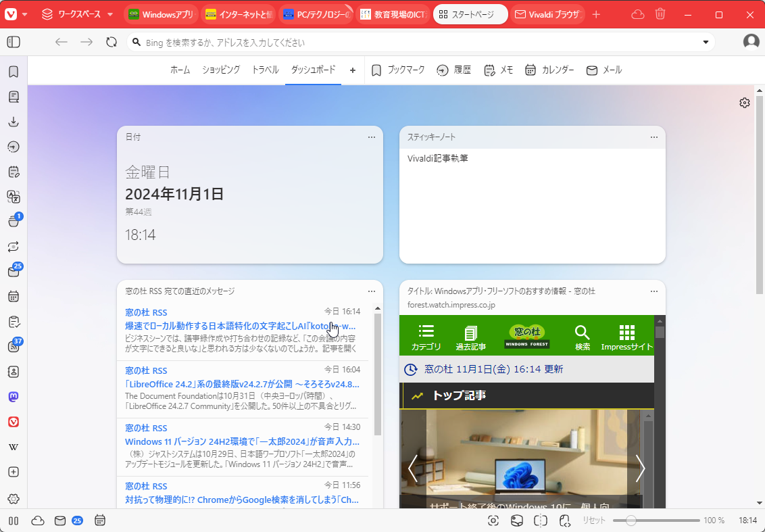This screenshot has height=532, width=765.
Task: Open the Translate panel
Action: pos(14,197)
